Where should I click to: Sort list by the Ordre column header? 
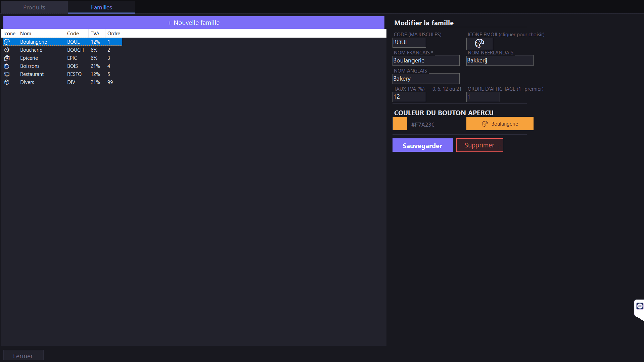(113, 34)
